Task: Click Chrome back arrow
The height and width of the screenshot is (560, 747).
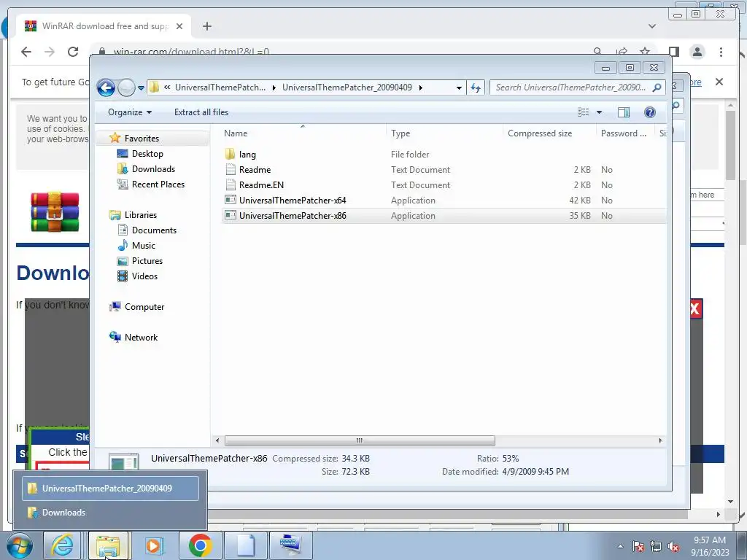Action: click(x=26, y=52)
